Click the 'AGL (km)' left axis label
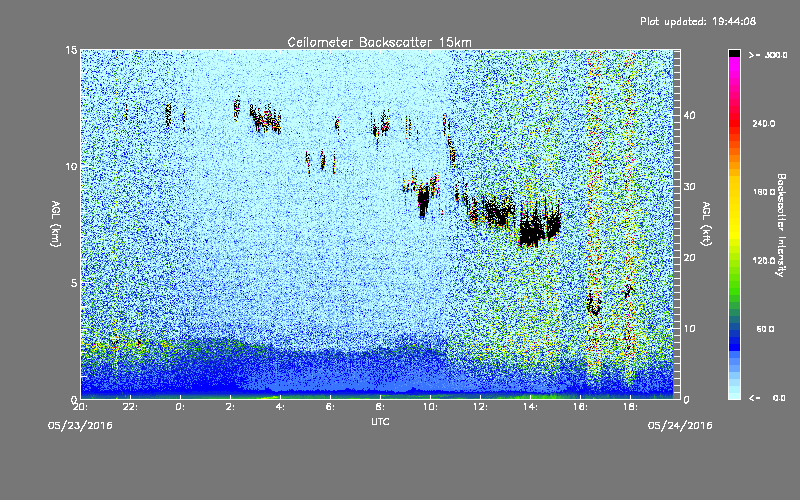Image resolution: width=800 pixels, height=500 pixels. click(x=56, y=224)
